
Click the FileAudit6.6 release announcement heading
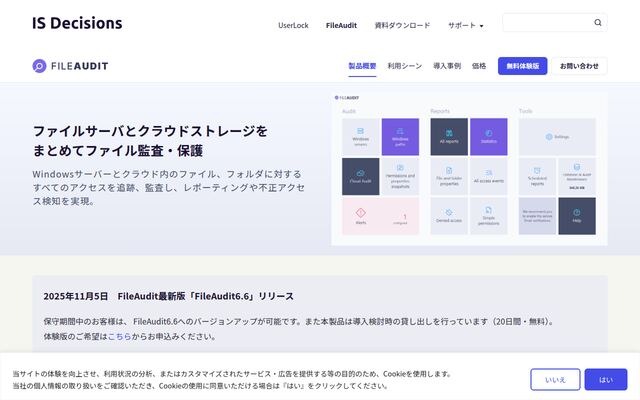pos(169,296)
